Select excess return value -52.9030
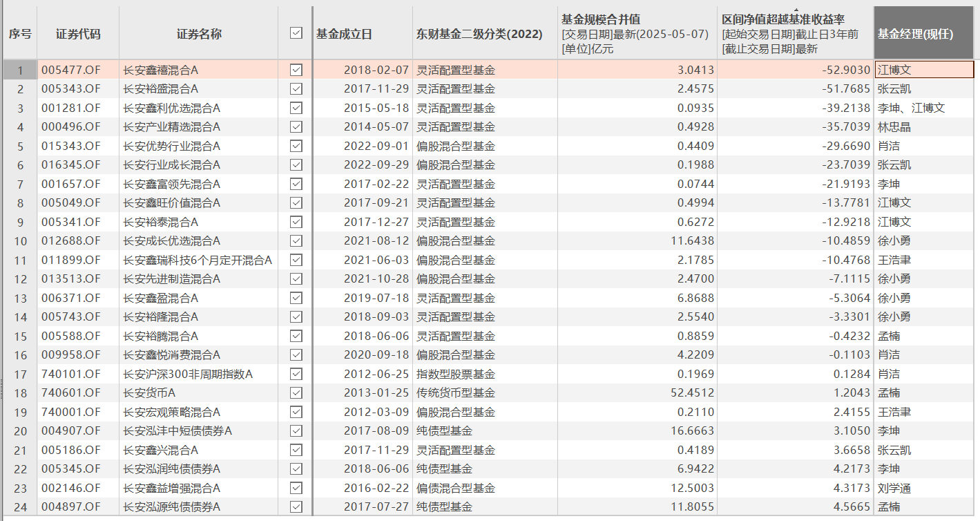This screenshot has height=521, width=980. 847,70
